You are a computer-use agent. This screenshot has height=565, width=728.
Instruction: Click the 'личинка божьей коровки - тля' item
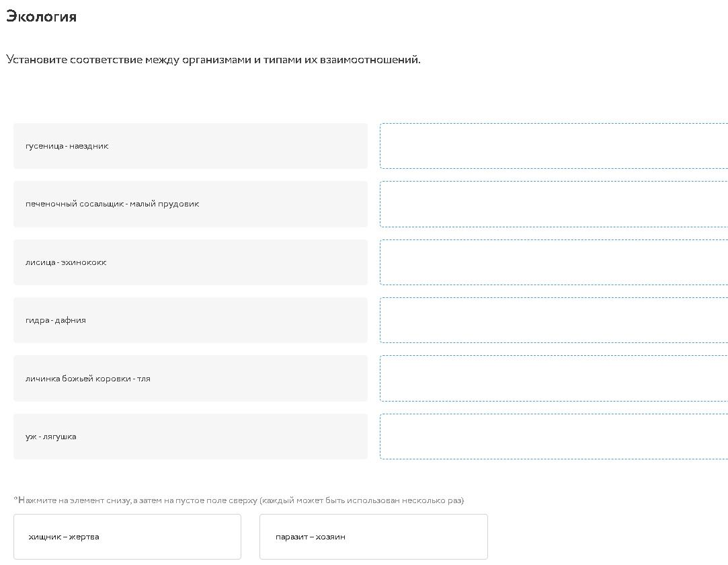pos(190,378)
